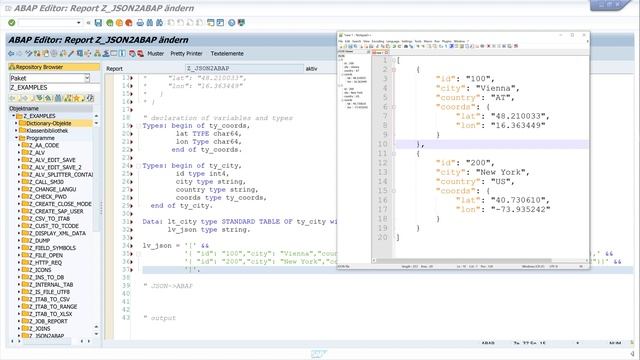Image resolution: width=640 pixels, height=360 pixels.
Task: Click the green Enter checkmark icon
Action: click(x=11, y=23)
